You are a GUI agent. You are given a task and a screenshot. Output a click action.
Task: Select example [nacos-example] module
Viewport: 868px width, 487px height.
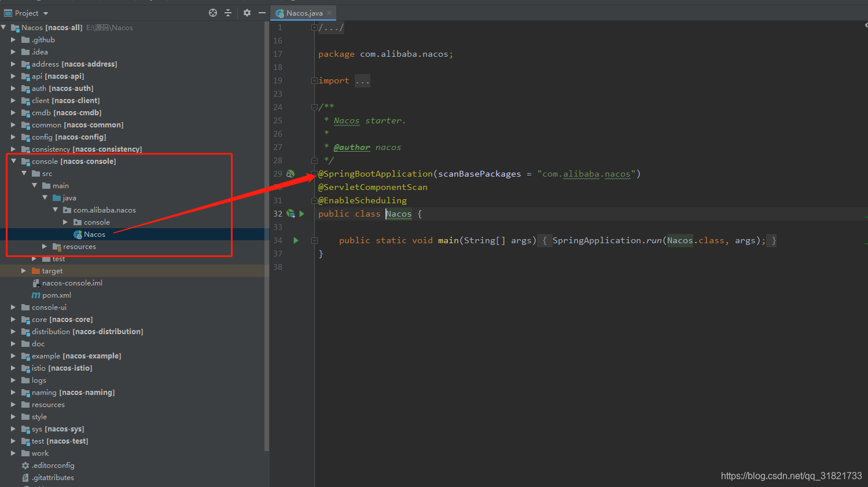76,356
